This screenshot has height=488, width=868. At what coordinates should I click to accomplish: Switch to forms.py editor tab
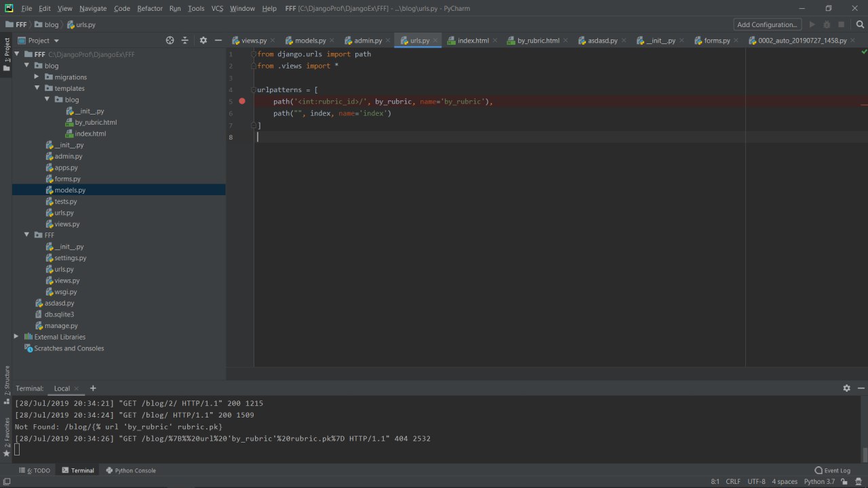pyautogui.click(x=717, y=41)
